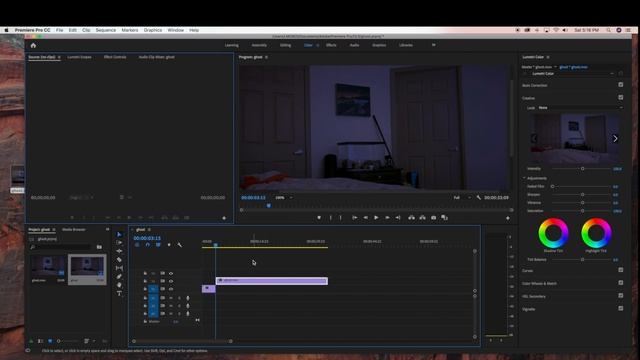
Task: Toggle Creative section checkbox in Lumetri
Action: click(x=620, y=98)
